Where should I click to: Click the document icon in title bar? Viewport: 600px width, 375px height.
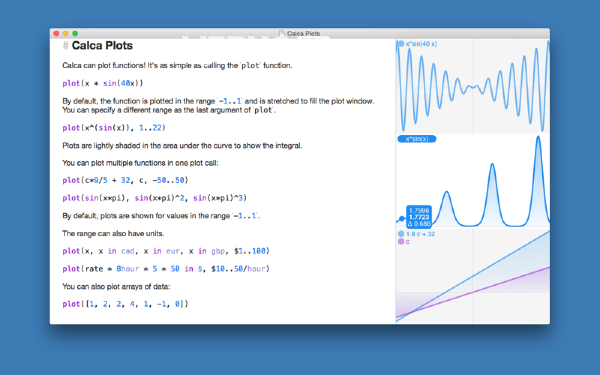point(282,33)
